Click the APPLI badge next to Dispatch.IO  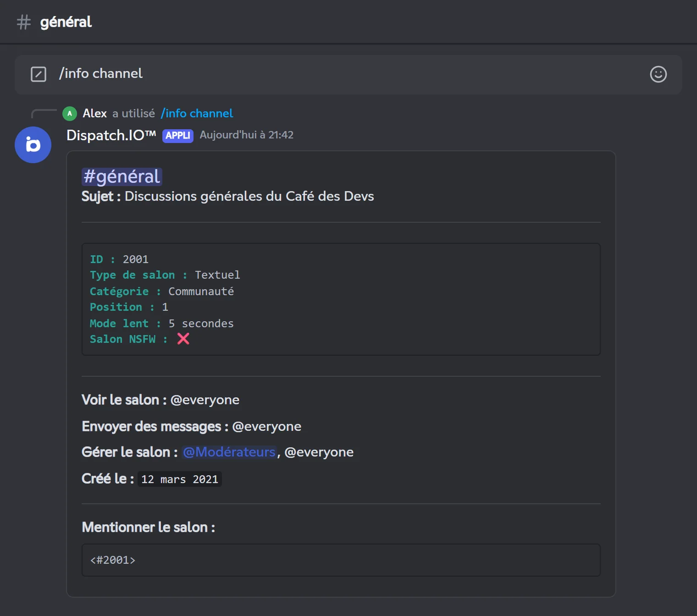[x=178, y=136]
